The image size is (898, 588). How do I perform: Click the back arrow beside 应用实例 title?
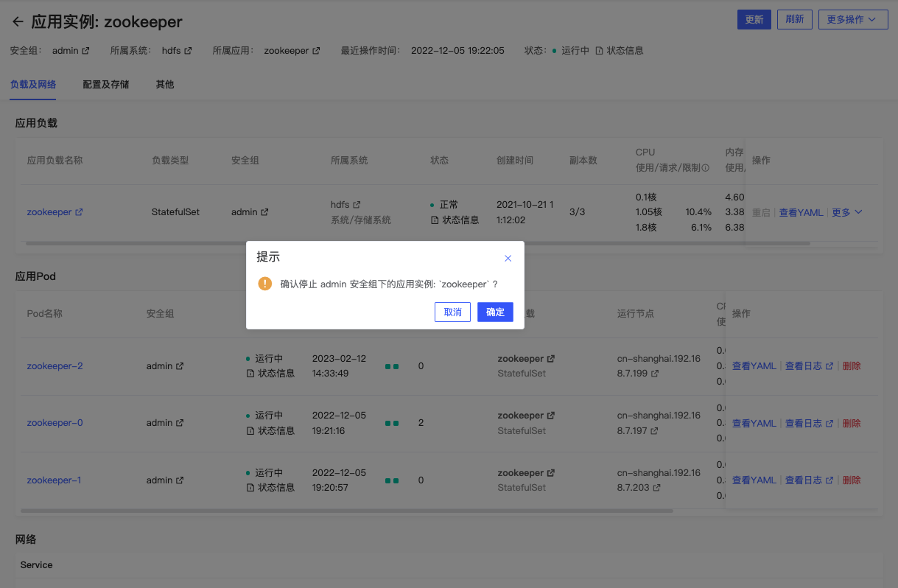(18, 21)
